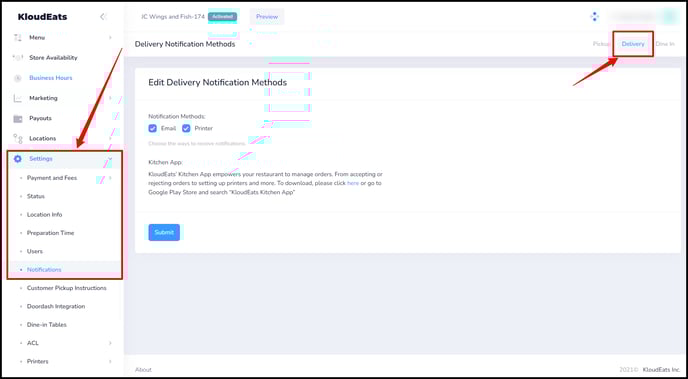
Task: Click the Payouts card icon
Action: (x=18, y=119)
